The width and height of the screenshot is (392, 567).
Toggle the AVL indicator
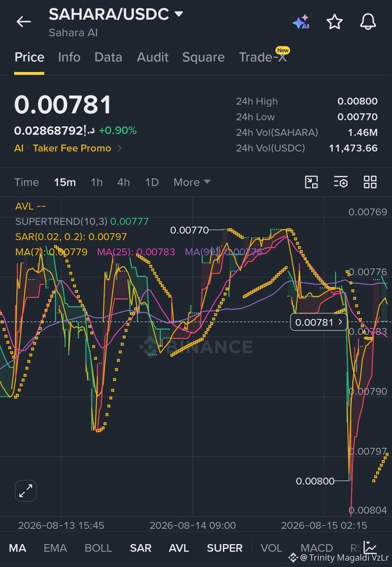pos(179,548)
